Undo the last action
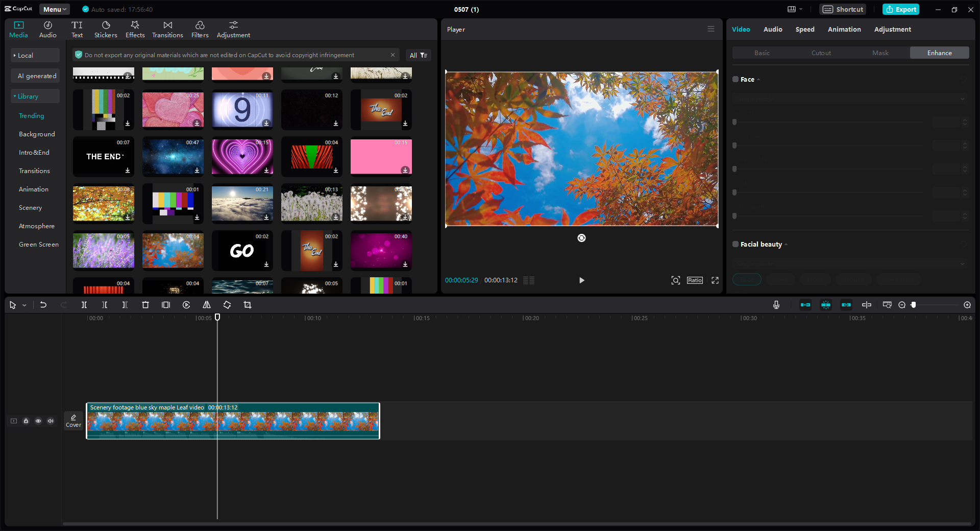 point(43,305)
